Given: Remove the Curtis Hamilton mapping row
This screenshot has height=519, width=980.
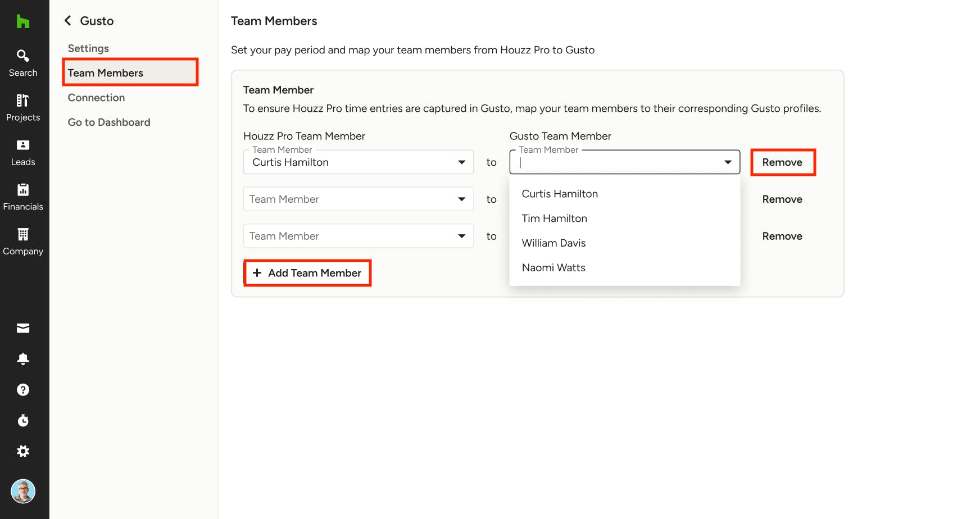Looking at the screenshot, I should tap(783, 162).
